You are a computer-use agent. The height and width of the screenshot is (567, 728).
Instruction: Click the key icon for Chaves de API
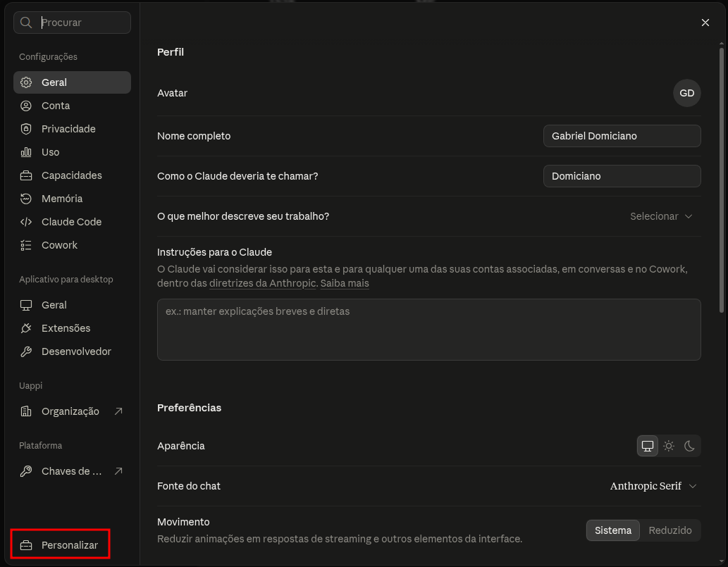click(x=26, y=471)
